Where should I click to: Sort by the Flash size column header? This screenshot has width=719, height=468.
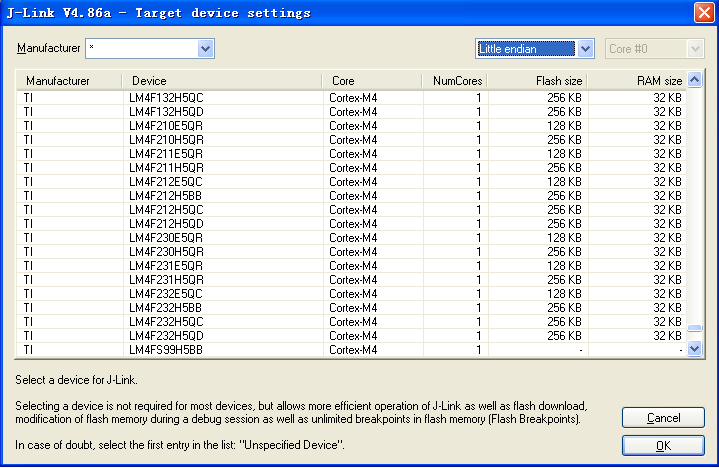pos(537,81)
